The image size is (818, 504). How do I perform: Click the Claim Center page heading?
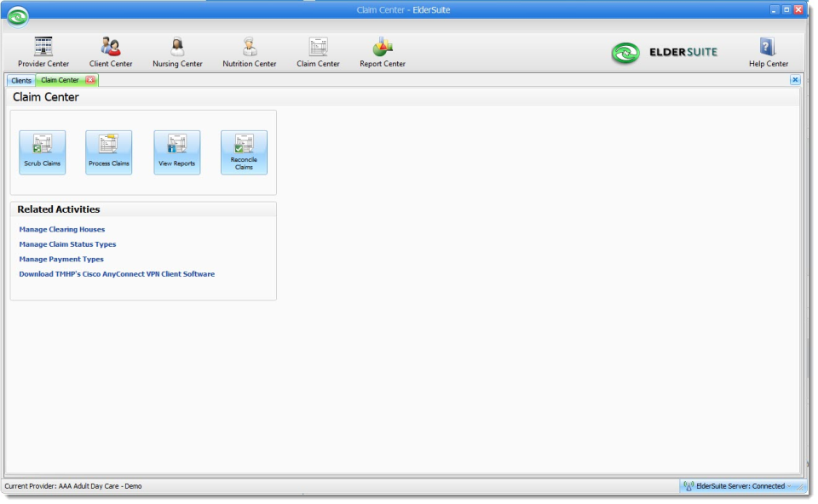point(46,97)
